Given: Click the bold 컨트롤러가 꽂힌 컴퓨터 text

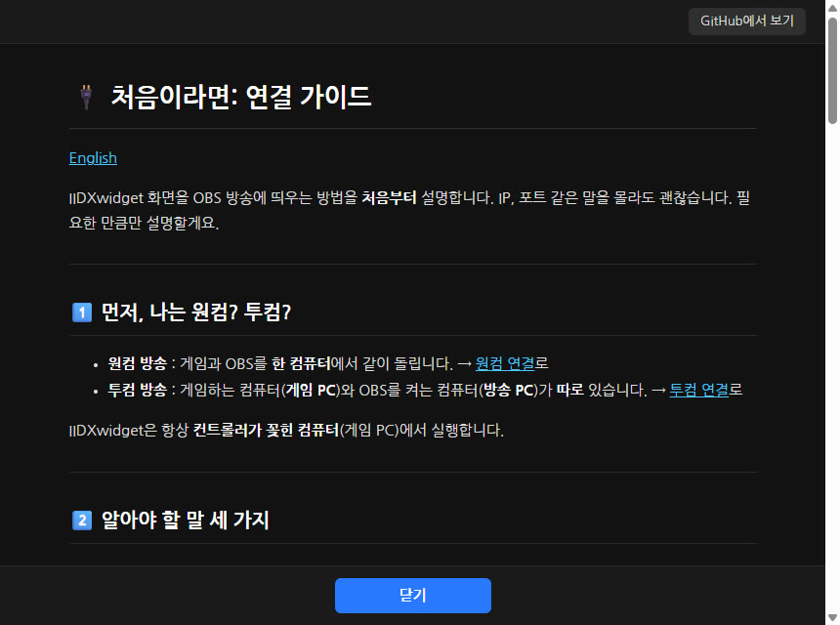Looking at the screenshot, I should point(267,430).
